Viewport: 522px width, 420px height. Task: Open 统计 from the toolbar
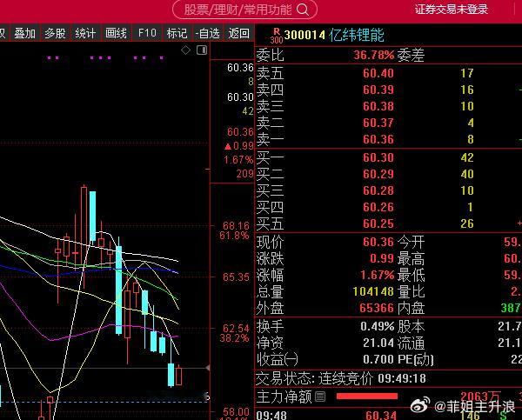click(x=85, y=33)
